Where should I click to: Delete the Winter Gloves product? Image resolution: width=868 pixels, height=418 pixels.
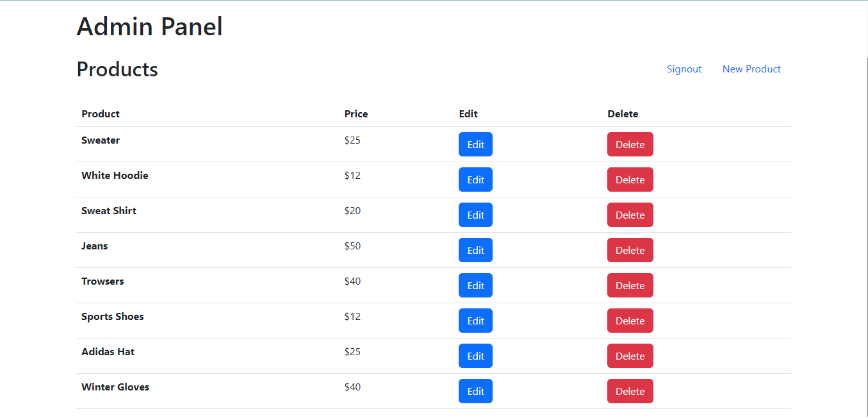pyautogui.click(x=630, y=391)
